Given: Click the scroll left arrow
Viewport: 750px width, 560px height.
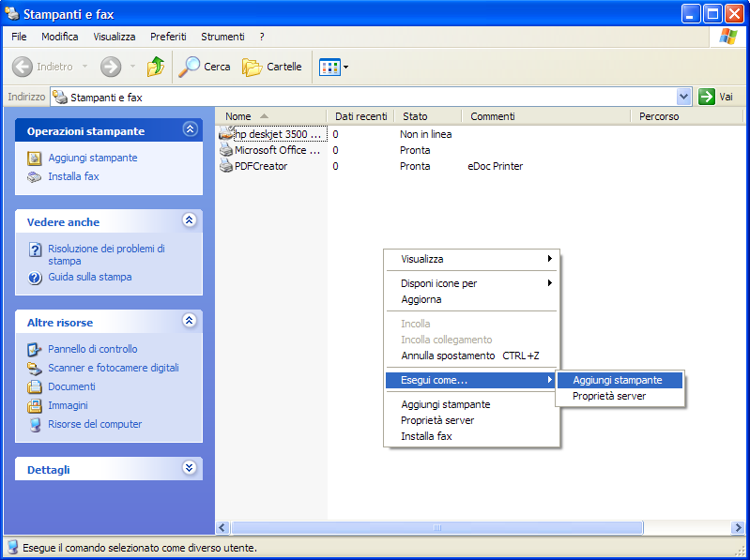Looking at the screenshot, I should coord(222,527).
